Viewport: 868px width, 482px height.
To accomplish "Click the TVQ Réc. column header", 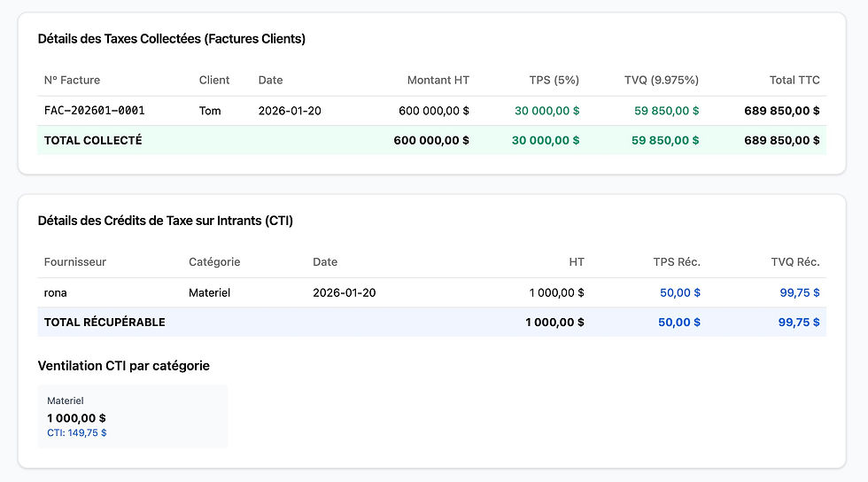I will [795, 261].
